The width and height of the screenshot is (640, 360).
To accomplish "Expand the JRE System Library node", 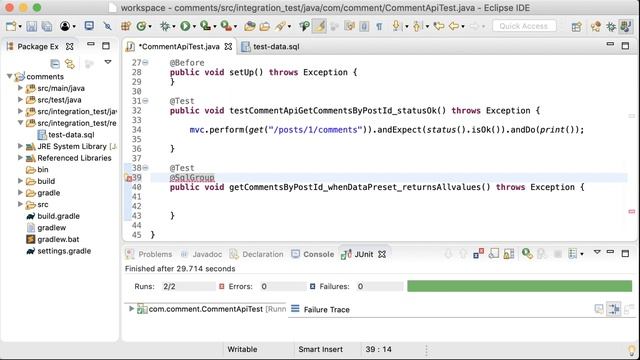I will (20, 146).
